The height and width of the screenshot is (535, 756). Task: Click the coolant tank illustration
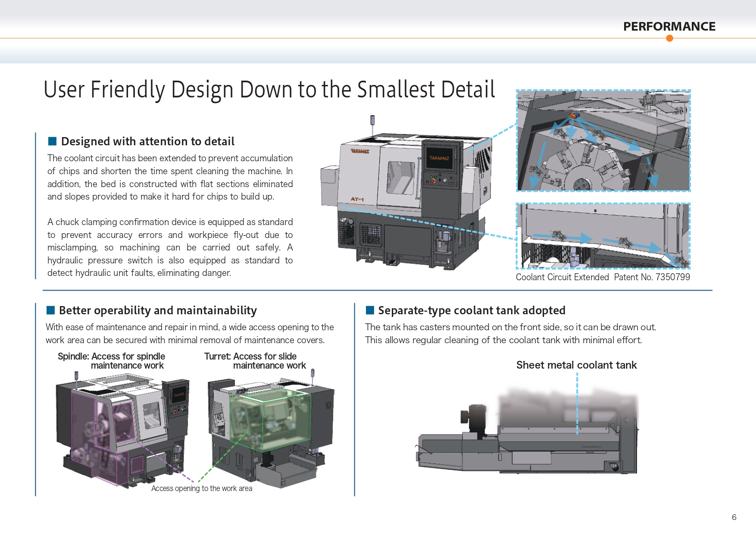(527, 431)
